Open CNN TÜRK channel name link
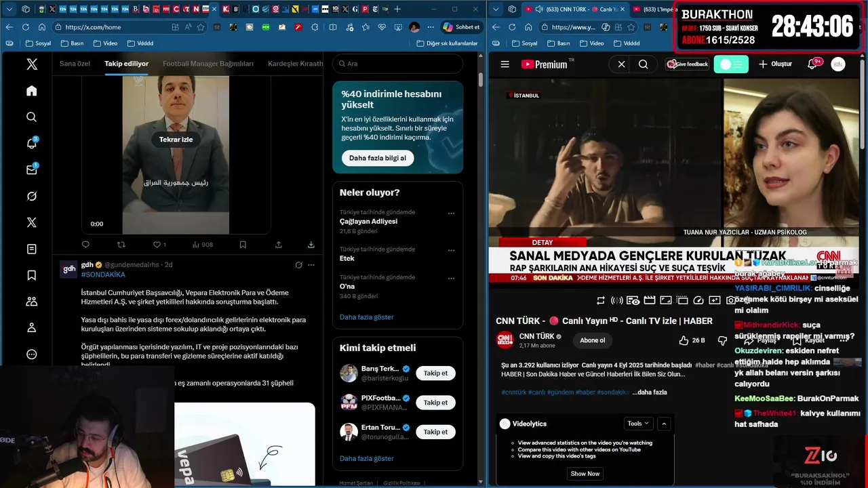Image resolution: width=868 pixels, height=488 pixels. (537, 336)
